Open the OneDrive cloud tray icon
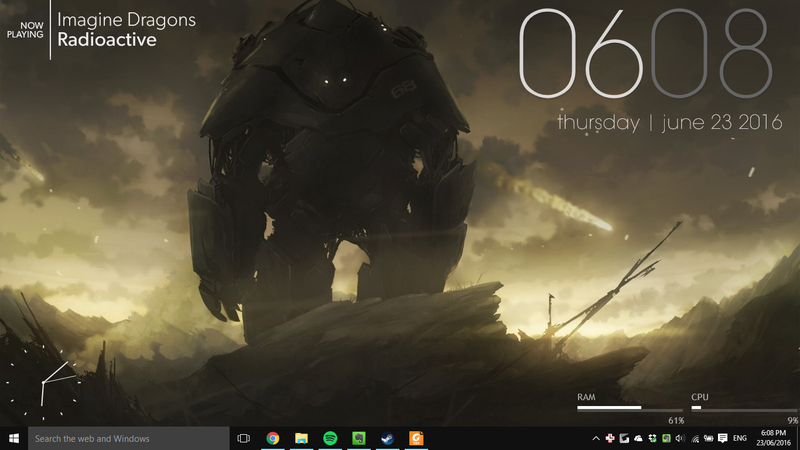 [638, 438]
